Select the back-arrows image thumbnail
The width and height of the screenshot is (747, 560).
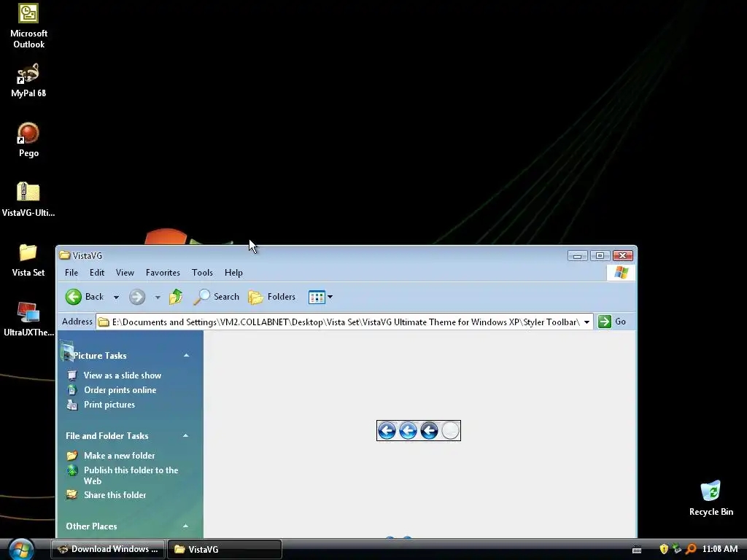(x=419, y=430)
